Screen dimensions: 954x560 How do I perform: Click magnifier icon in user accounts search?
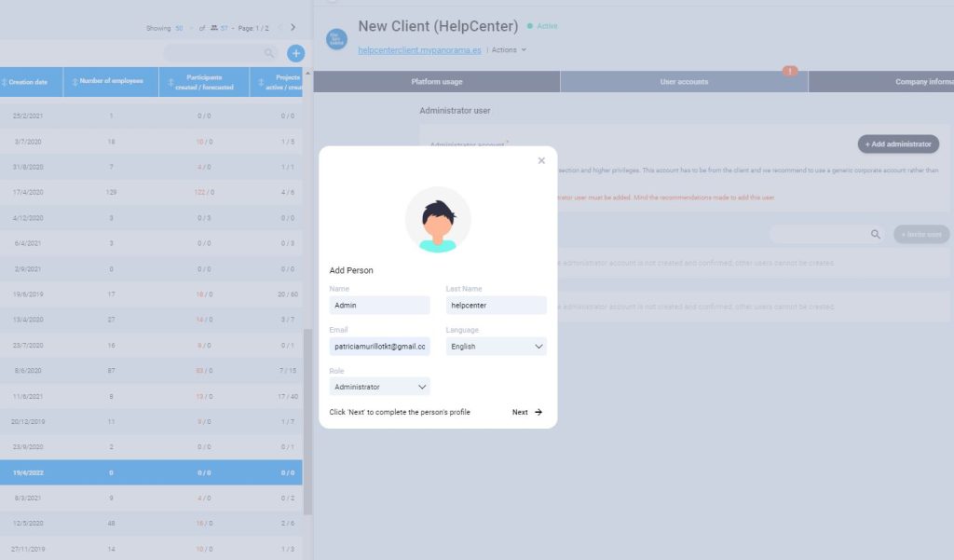pyautogui.click(x=875, y=235)
